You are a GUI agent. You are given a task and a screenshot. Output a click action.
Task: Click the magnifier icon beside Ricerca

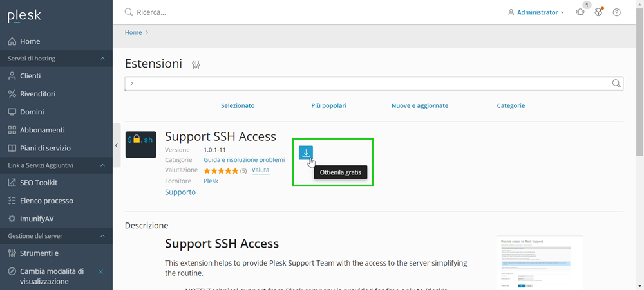129,12
